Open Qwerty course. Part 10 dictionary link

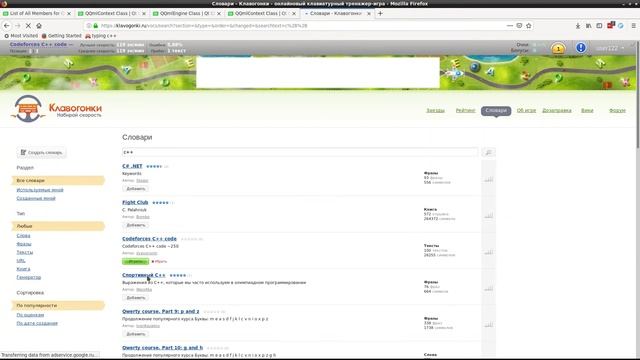(162, 348)
